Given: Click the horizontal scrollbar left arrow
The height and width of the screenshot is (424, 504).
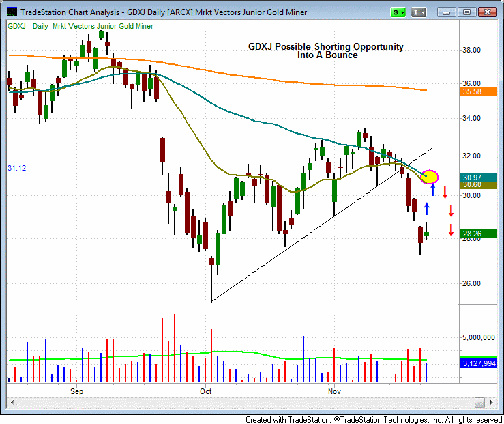Looking at the screenshot, I should tap(12, 402).
